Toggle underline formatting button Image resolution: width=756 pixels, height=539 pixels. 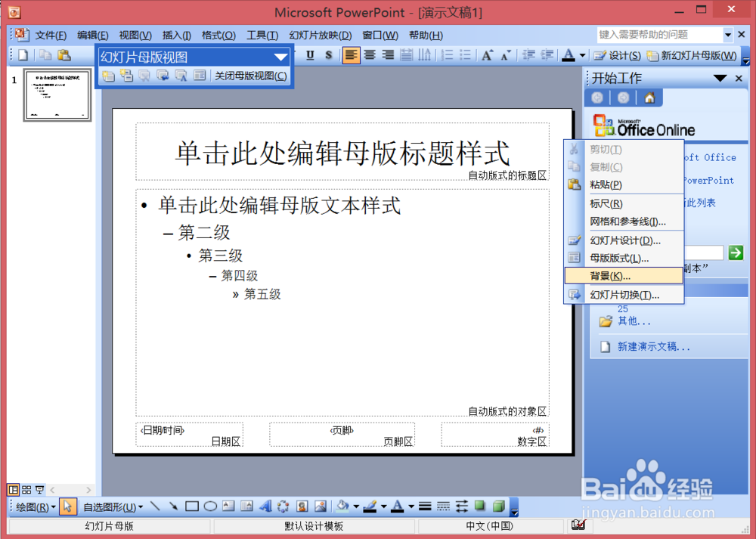click(310, 55)
